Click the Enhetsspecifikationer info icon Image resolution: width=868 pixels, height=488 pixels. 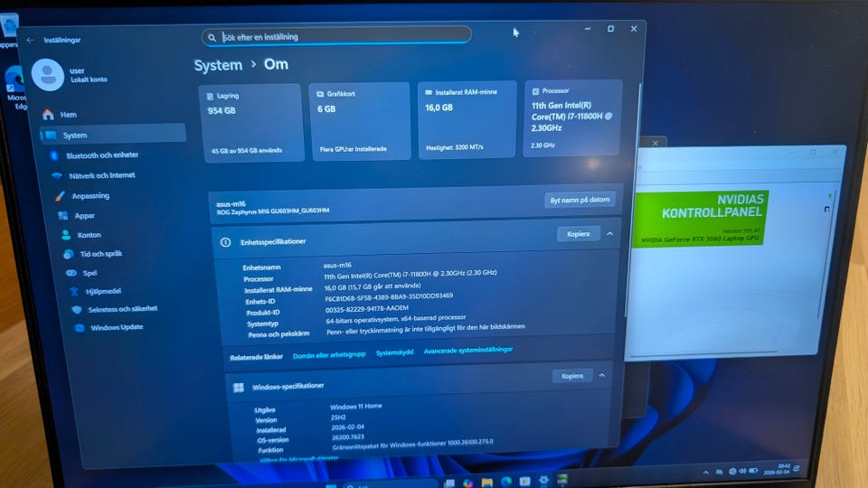pos(225,242)
